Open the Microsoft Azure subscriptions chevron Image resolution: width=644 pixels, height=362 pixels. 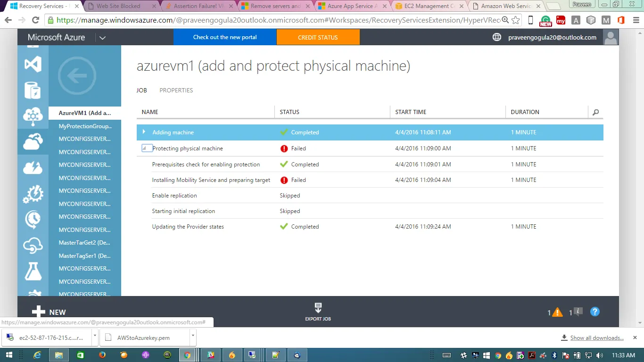coord(102,38)
